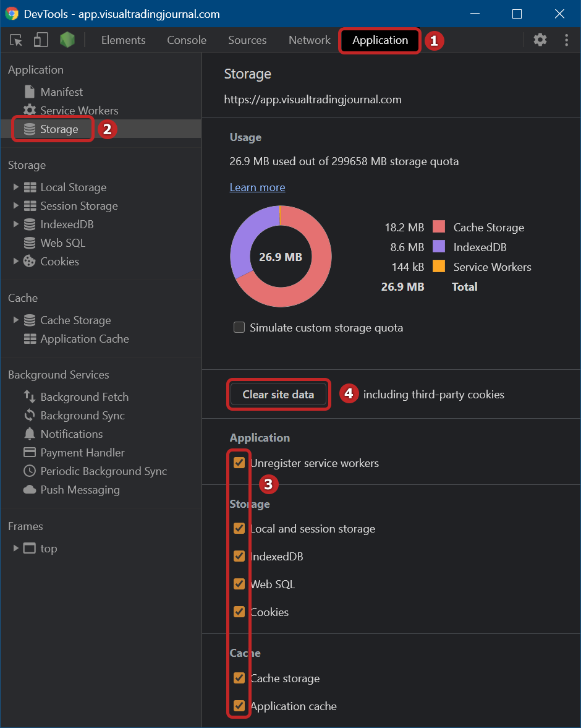This screenshot has height=728, width=581.
Task: Switch to the Sources tab
Action: point(247,40)
